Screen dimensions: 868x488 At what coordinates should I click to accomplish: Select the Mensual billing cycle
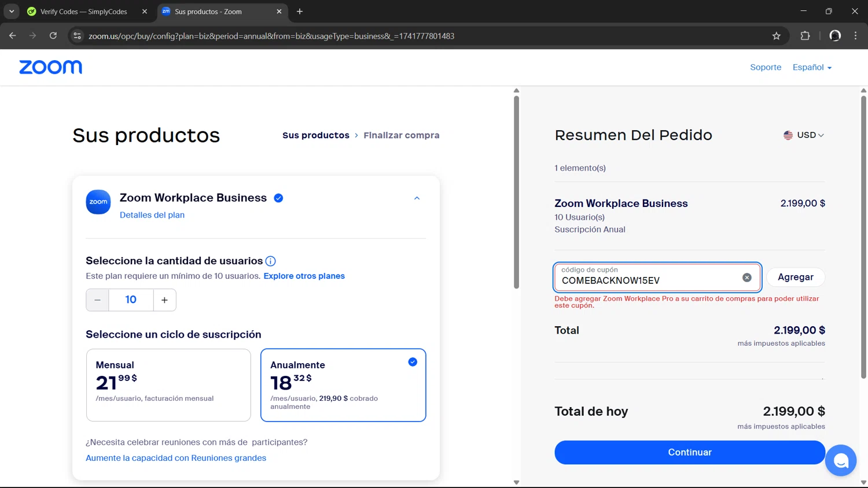pos(168,385)
